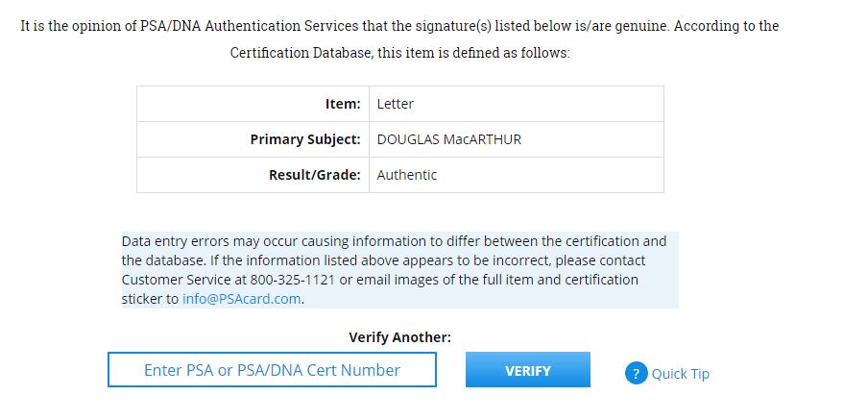Click the "Result/Grade:" label cell
Image resolution: width=868 pixels, height=420 pixels.
pos(315,175)
